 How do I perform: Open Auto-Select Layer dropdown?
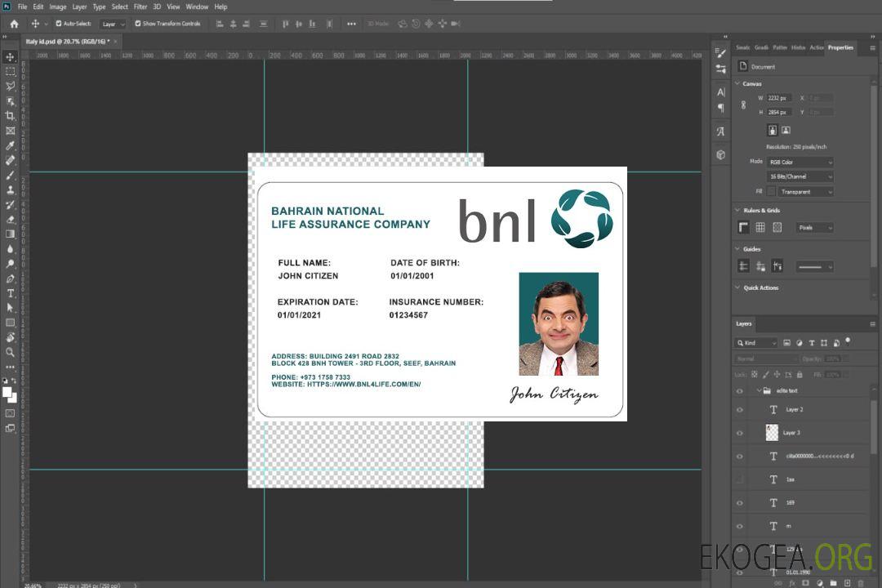pyautogui.click(x=113, y=24)
